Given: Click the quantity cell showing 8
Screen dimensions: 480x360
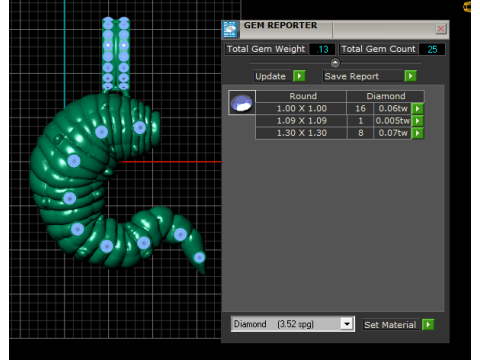Looking at the screenshot, I should pos(360,133).
